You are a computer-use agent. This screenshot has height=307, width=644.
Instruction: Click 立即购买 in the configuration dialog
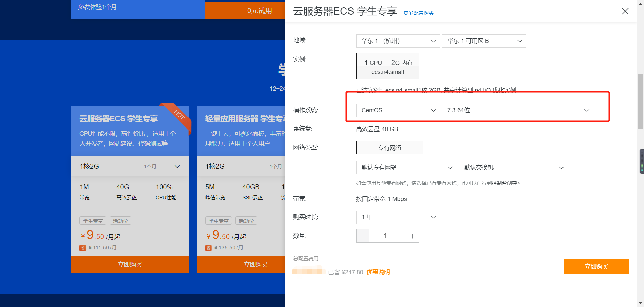coord(596,267)
